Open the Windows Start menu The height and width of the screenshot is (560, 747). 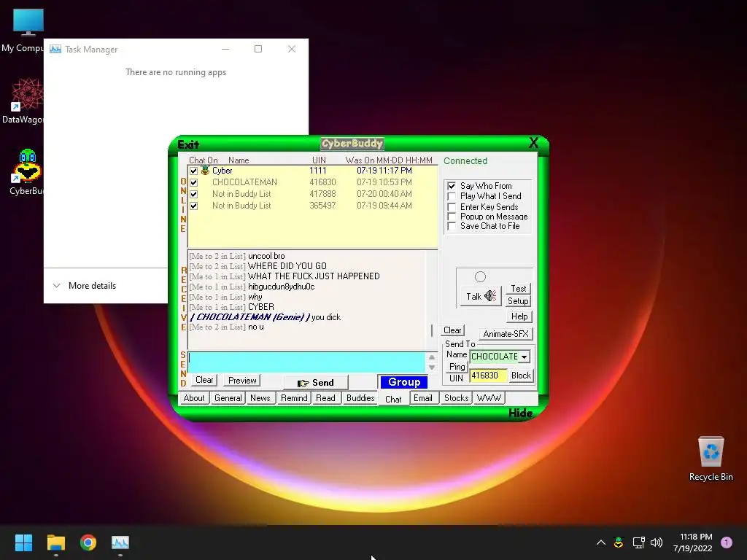point(23,542)
